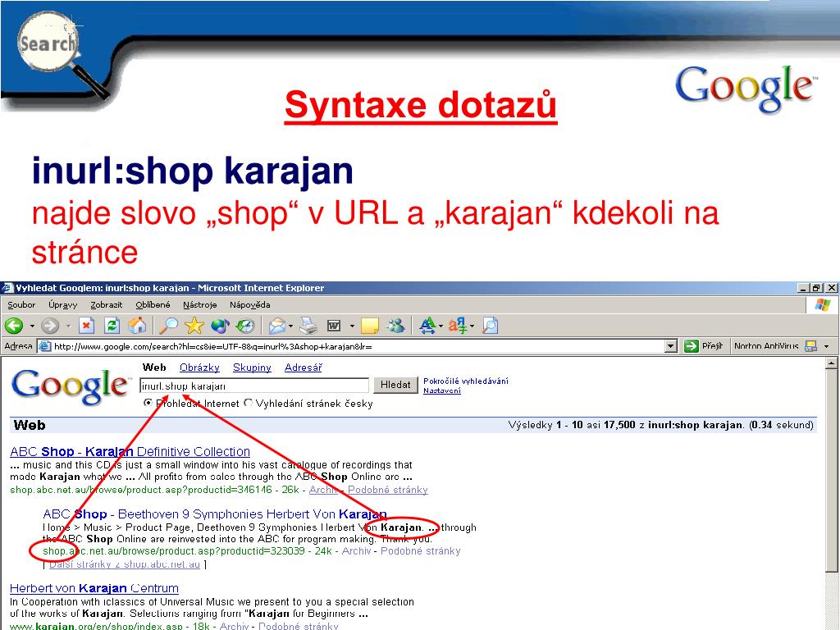Go to Home page icon
This screenshot has height=630, width=840.
click(x=137, y=326)
